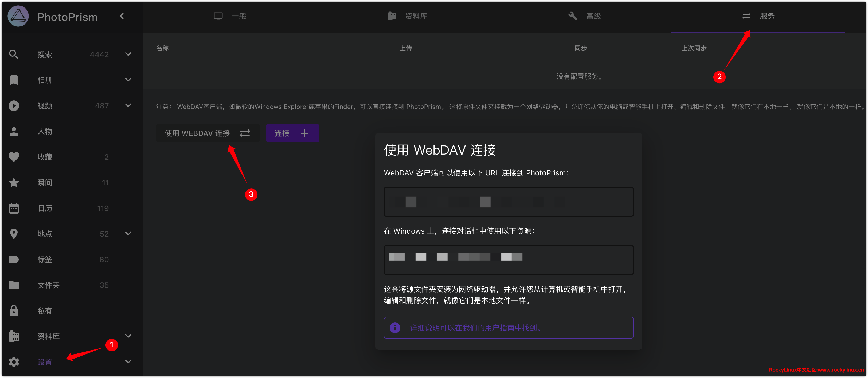The width and height of the screenshot is (868, 378).
Task: Expand the sidebar 资料库 submenu chevron
Action: 128,336
